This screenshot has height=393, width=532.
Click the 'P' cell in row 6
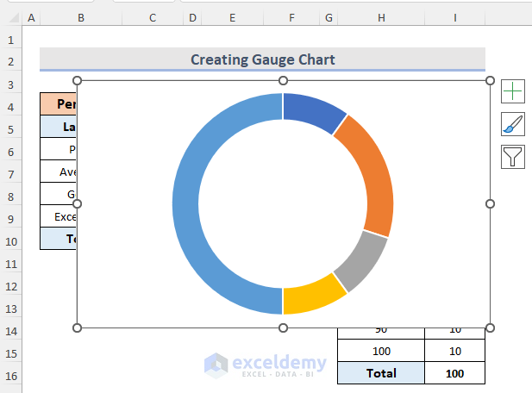[59, 149]
